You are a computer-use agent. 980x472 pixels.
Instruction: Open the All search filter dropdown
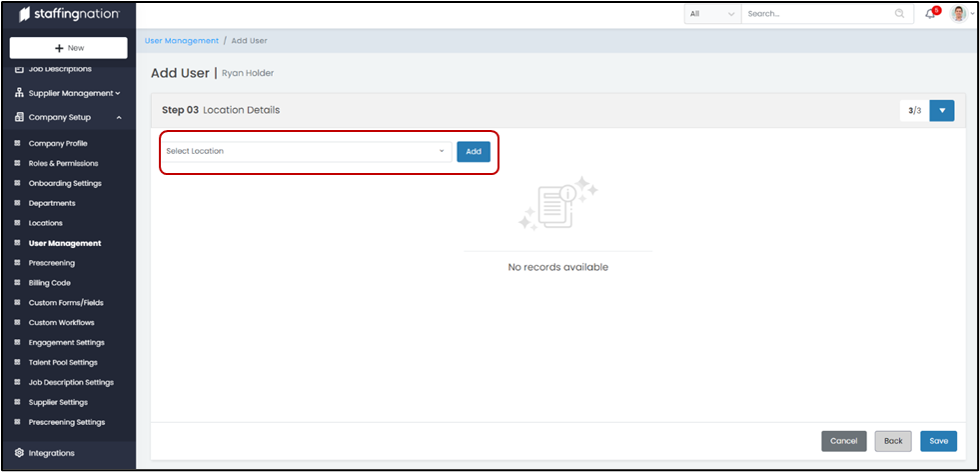(x=712, y=14)
